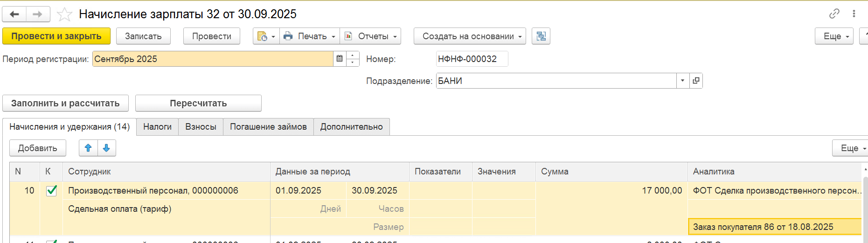This screenshot has width=868, height=243.
Task: Switch to the Налоги tab
Action: tap(157, 127)
